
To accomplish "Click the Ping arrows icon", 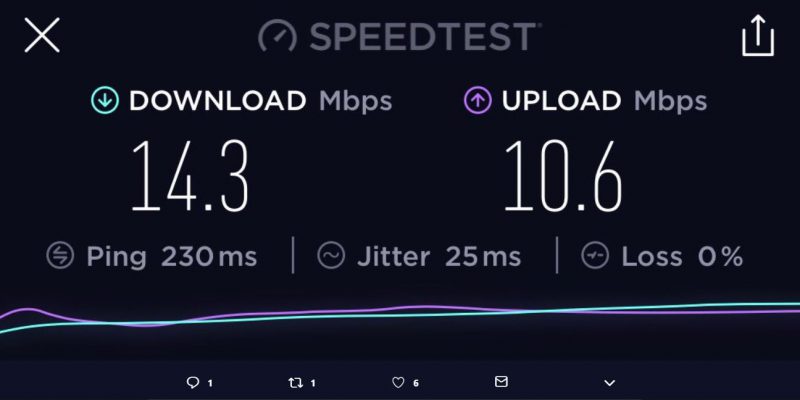I will coord(60,255).
